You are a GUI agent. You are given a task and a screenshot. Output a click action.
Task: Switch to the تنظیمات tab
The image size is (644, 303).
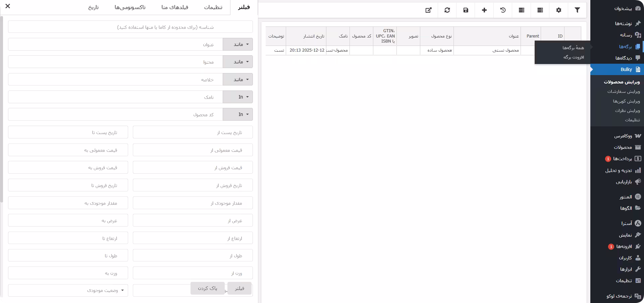(x=213, y=7)
